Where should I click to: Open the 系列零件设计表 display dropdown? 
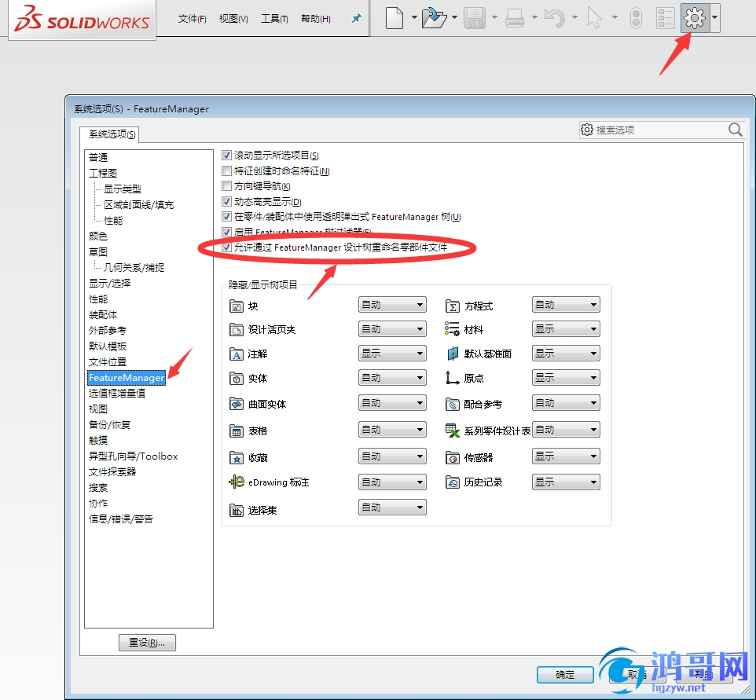coord(566,430)
